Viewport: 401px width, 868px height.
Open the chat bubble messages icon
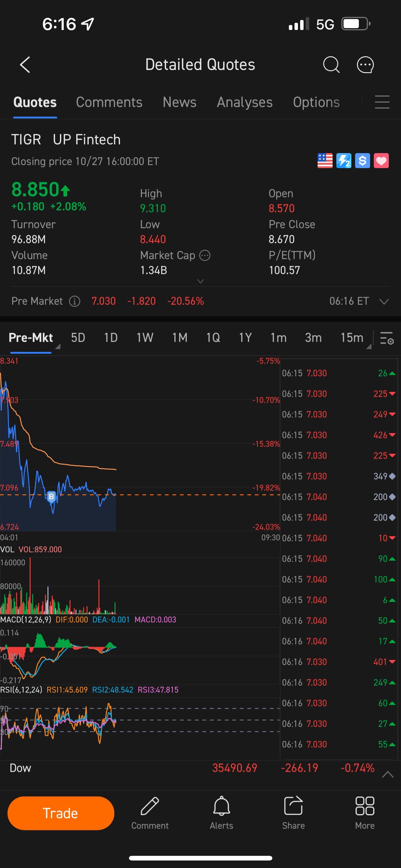tap(365, 64)
